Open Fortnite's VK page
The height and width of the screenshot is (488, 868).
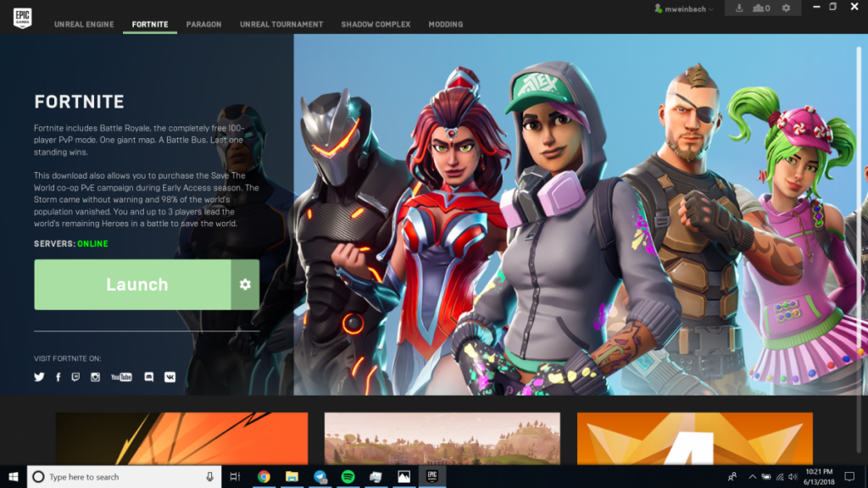click(170, 377)
